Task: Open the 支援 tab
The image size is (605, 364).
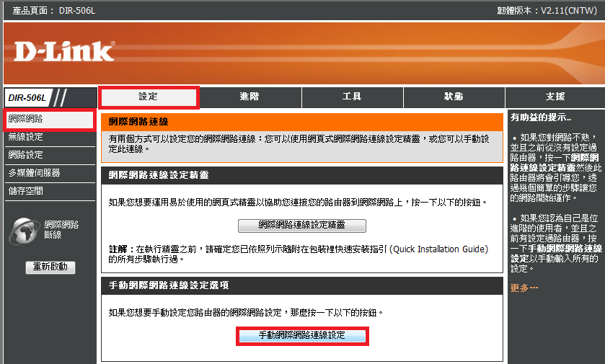Action: click(x=555, y=97)
